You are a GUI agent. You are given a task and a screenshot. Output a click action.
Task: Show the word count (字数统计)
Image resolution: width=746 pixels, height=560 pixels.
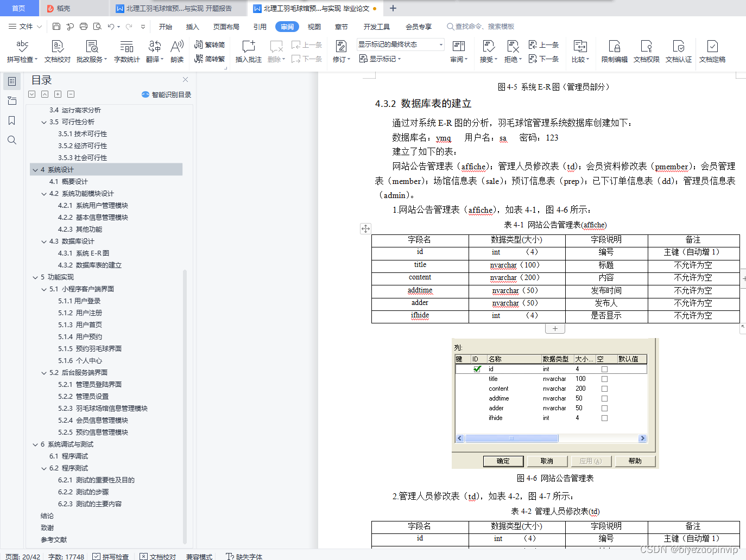pyautogui.click(x=127, y=52)
